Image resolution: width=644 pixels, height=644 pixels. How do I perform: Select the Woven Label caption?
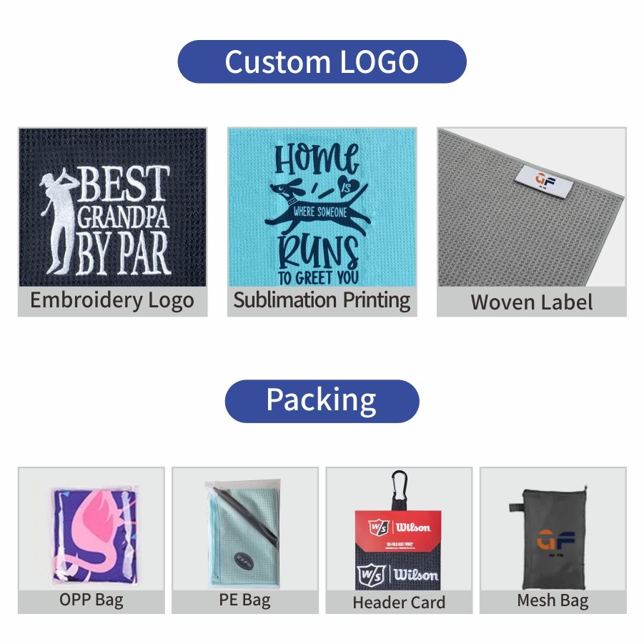[532, 302]
